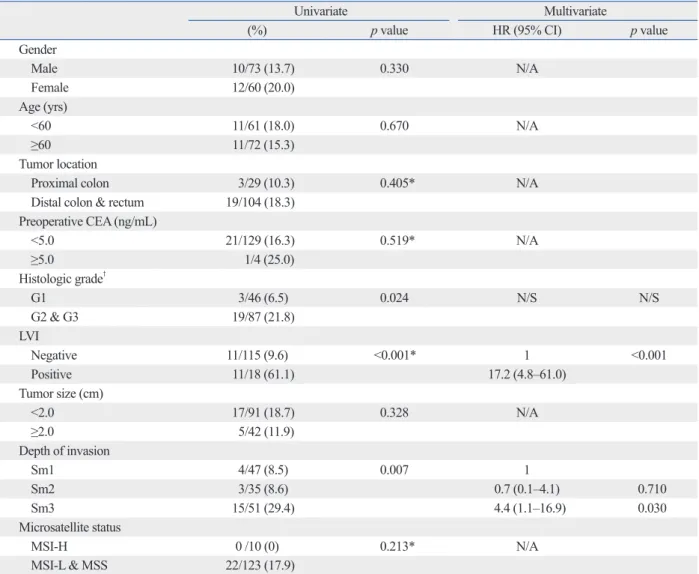Select the value 1/4 (25.0)
This screenshot has height=574, width=699.
(269, 260)
